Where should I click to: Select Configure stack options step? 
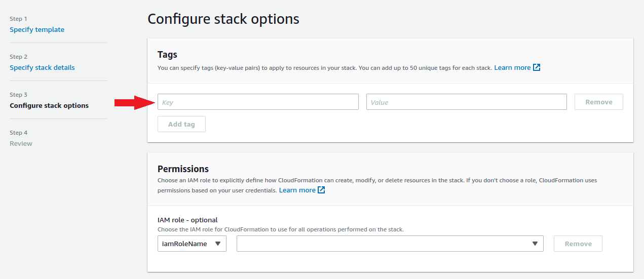click(49, 105)
